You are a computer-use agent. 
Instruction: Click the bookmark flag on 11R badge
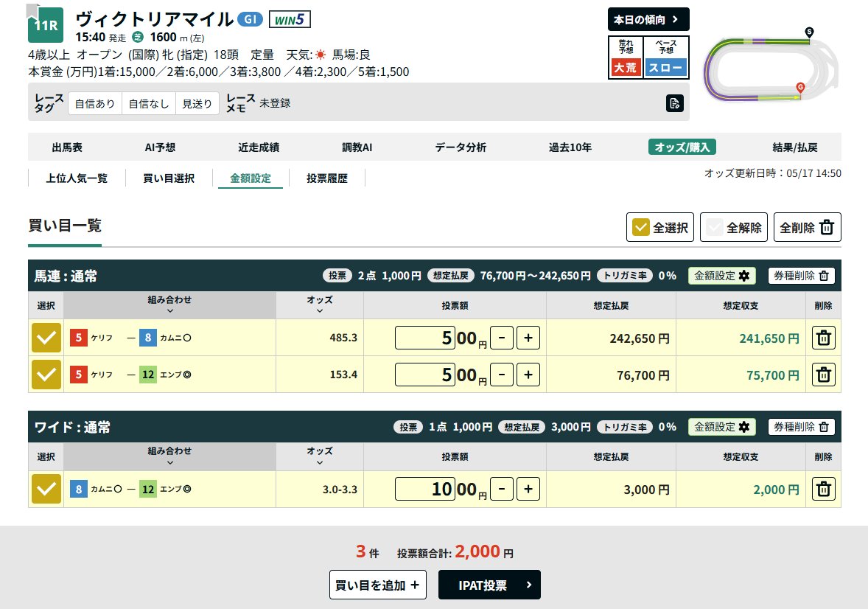[33, 13]
